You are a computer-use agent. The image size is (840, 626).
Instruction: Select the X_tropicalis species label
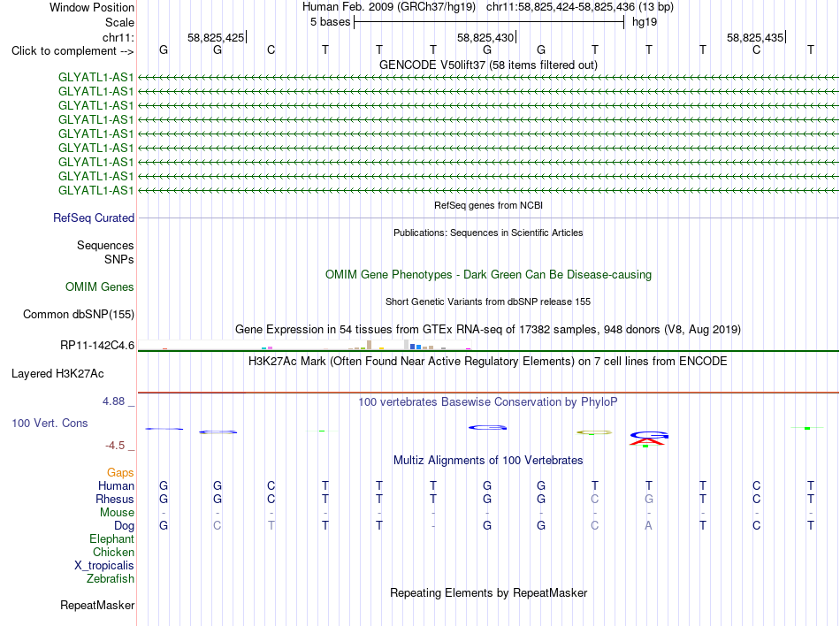104,566
